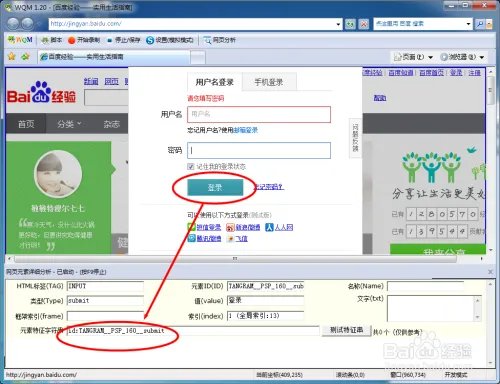Close the element analysis panel with X
500x384 pixels.
(x=490, y=272)
